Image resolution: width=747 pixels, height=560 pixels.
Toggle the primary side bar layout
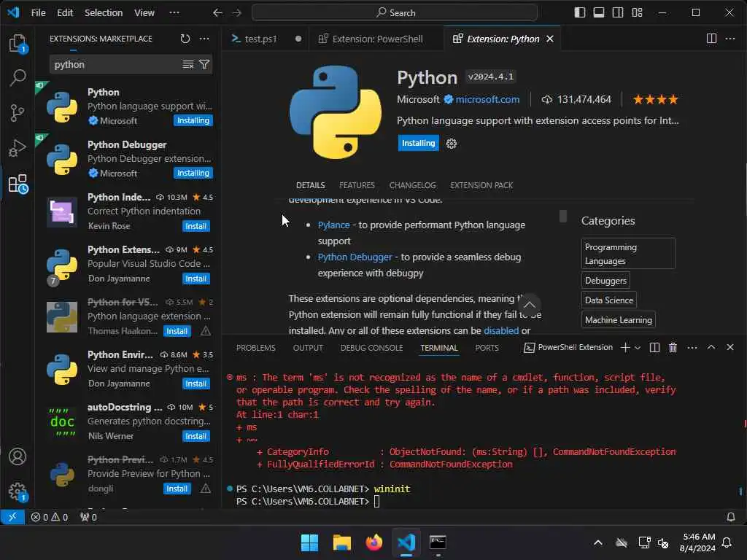click(580, 13)
